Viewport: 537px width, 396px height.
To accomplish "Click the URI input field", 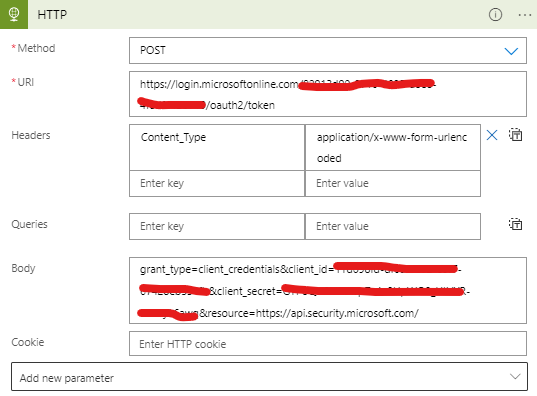I will [x=328, y=94].
